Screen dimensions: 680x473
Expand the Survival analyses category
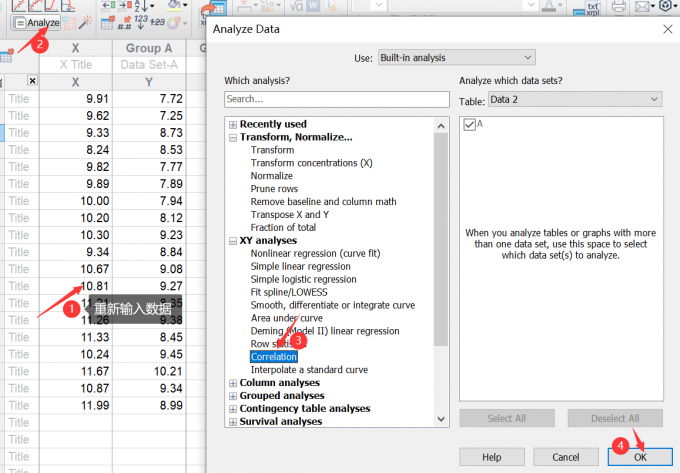pos(233,422)
